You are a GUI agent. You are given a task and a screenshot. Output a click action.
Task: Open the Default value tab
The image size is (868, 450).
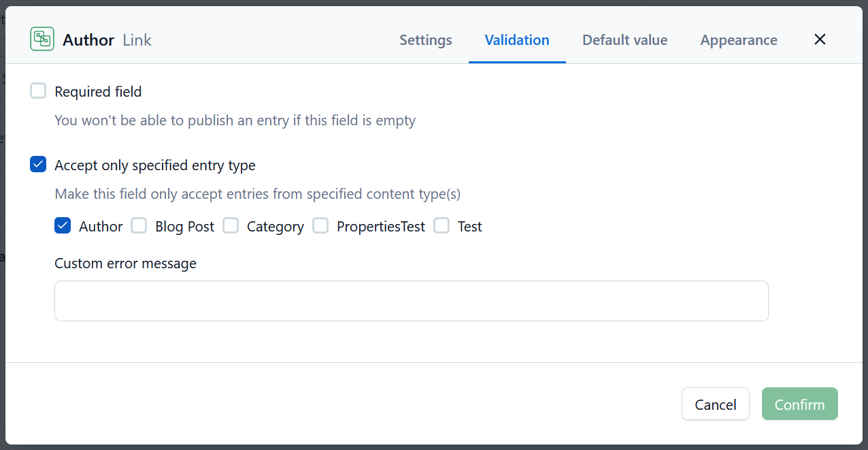pos(624,40)
